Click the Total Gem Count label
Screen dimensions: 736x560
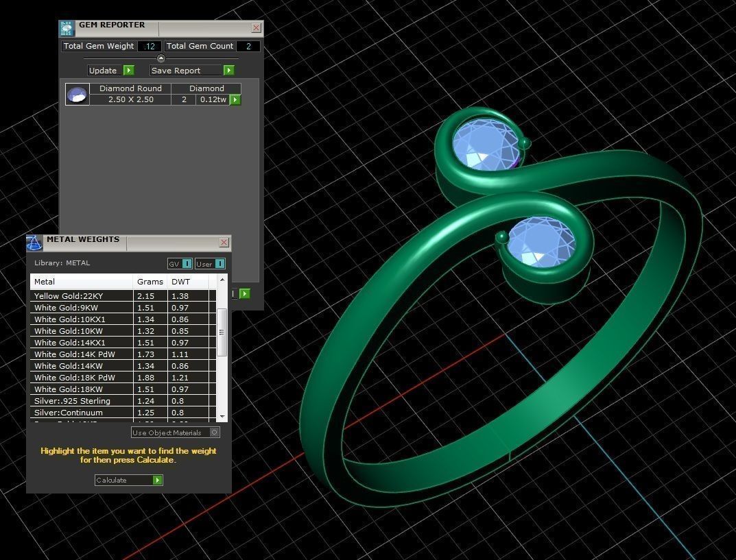click(200, 46)
